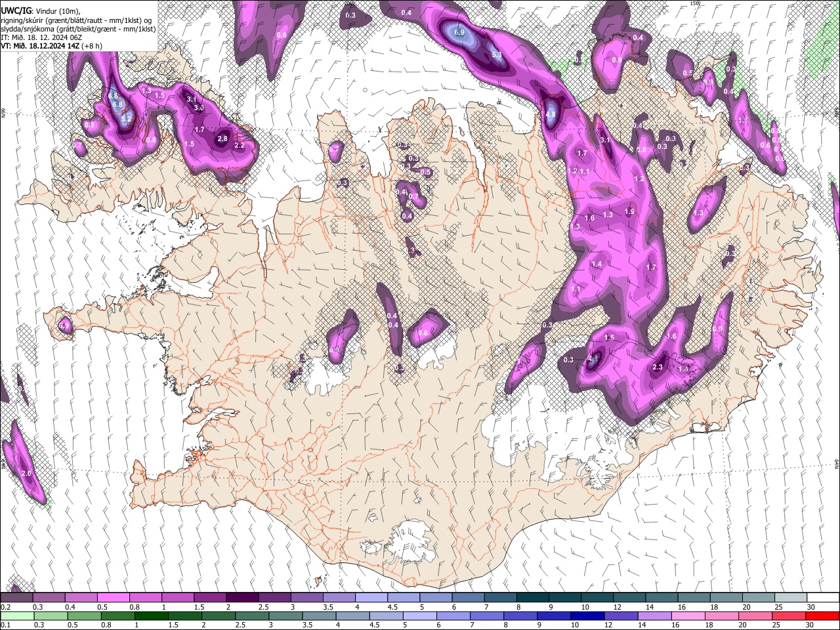Select the bright pink swatch between 0.5 and 0.8

(x=114, y=597)
